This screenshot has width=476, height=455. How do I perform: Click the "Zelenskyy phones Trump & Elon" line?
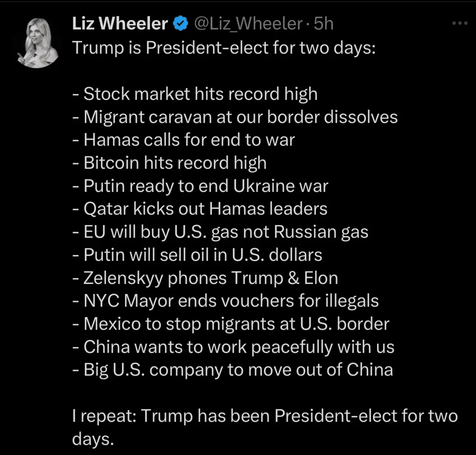tap(210, 278)
